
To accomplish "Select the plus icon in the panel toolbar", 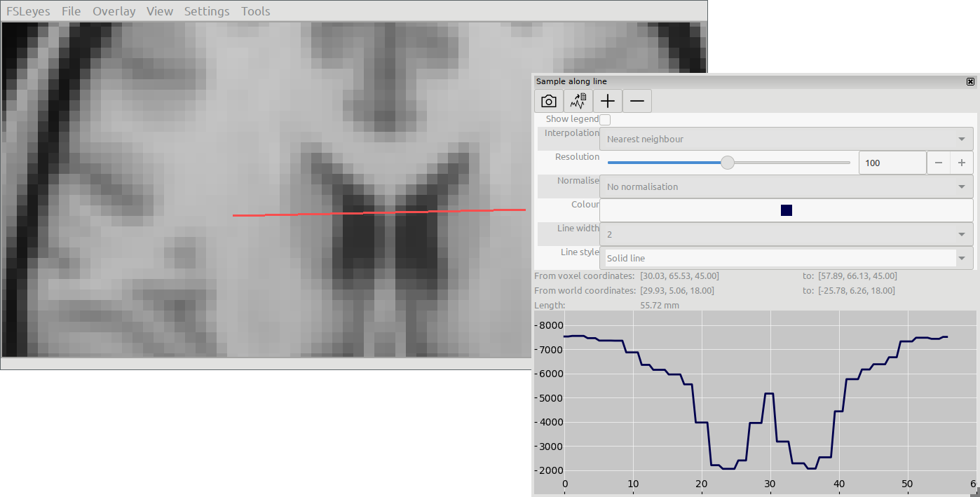I will [x=607, y=100].
